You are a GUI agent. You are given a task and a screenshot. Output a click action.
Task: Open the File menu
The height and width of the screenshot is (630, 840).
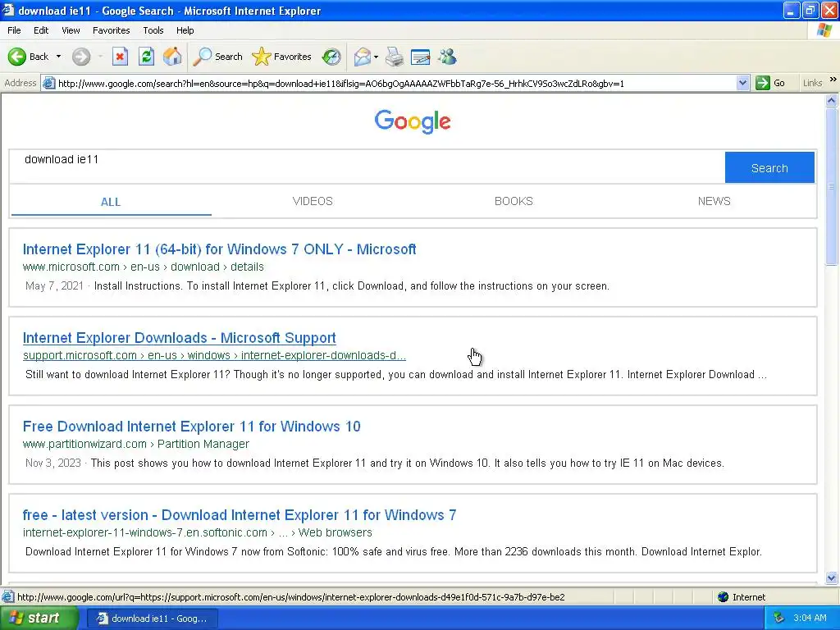coord(14,30)
